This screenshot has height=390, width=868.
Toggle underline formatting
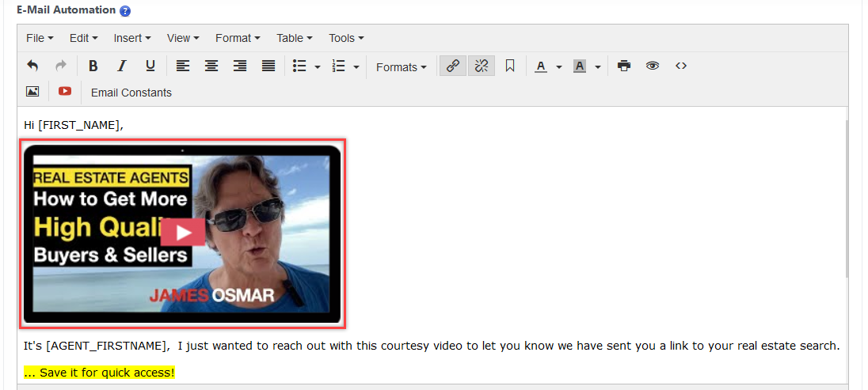pyautogui.click(x=150, y=66)
